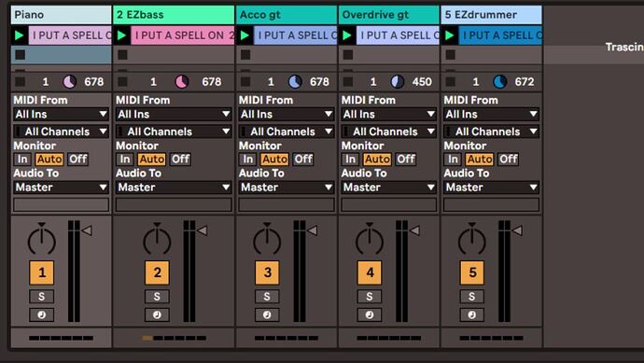Click the Piano clip pie-chart progress icon

tap(69, 82)
